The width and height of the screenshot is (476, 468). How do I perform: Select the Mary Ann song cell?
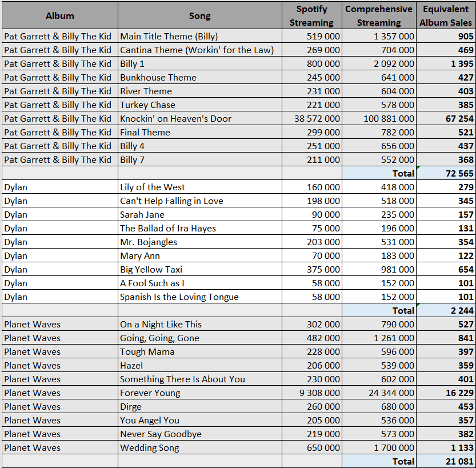point(200,256)
